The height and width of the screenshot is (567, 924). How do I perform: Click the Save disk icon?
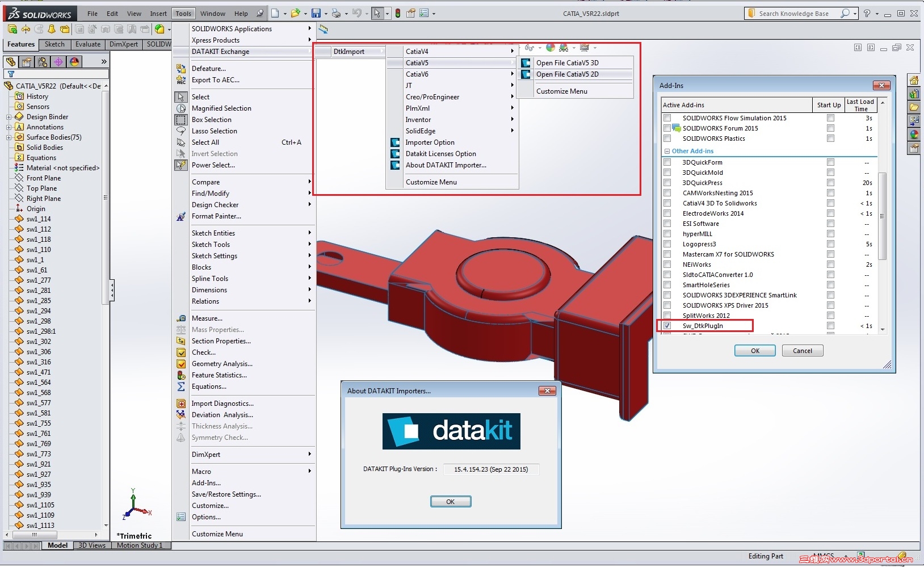click(x=316, y=13)
